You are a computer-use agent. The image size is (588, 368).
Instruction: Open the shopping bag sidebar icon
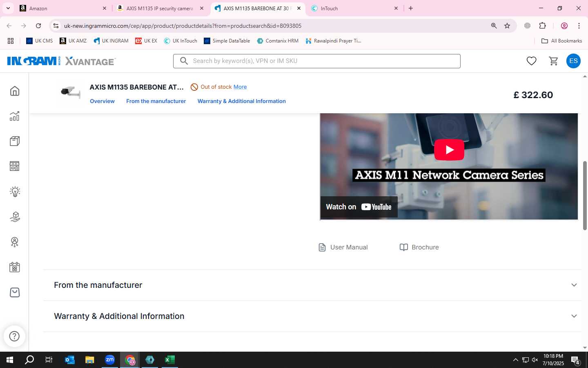(15, 292)
